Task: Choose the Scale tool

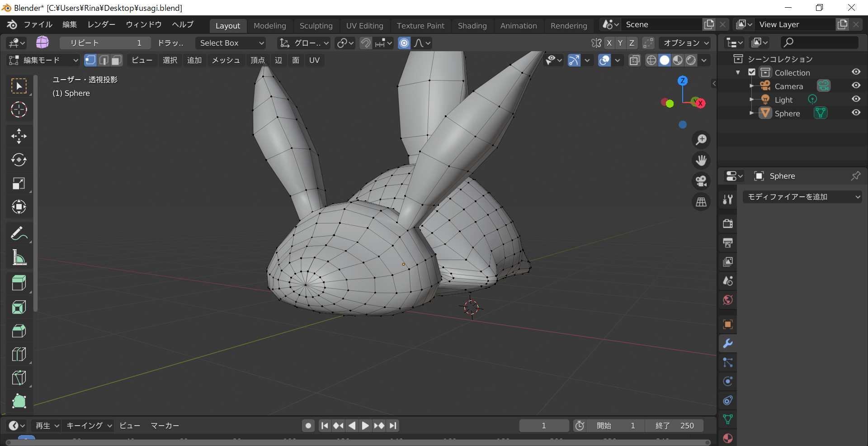Action: coord(19,183)
